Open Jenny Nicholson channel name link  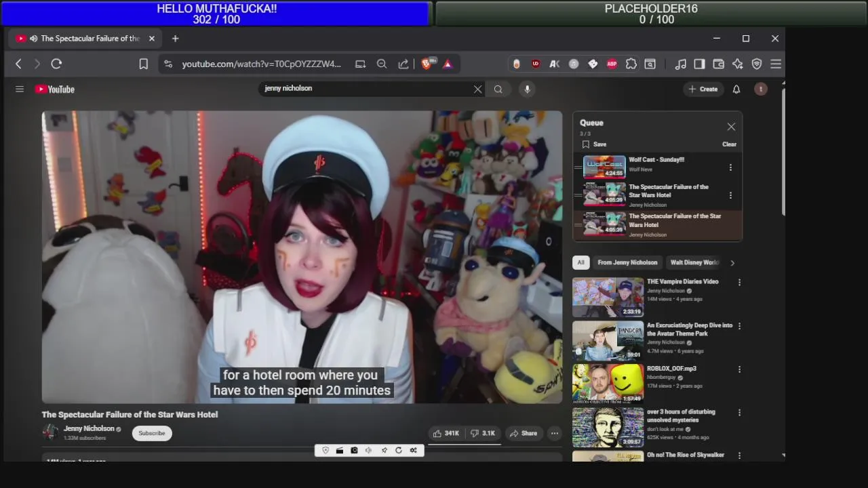coord(89,428)
